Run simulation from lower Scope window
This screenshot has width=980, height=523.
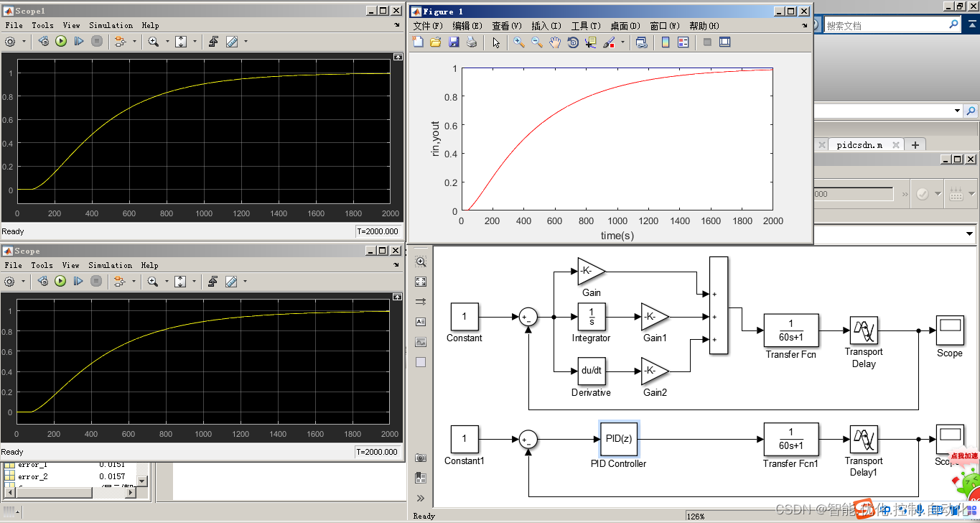(61, 282)
